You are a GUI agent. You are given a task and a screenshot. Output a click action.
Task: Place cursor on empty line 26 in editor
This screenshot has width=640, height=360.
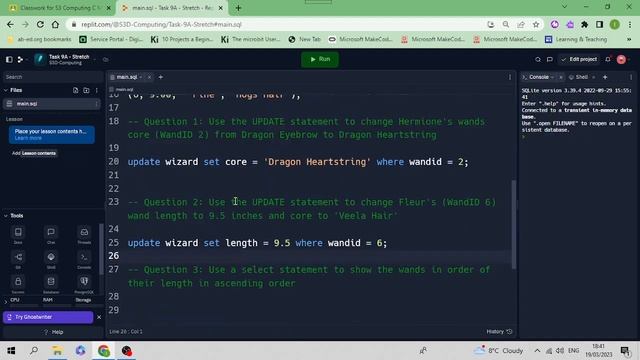[x=318, y=256]
